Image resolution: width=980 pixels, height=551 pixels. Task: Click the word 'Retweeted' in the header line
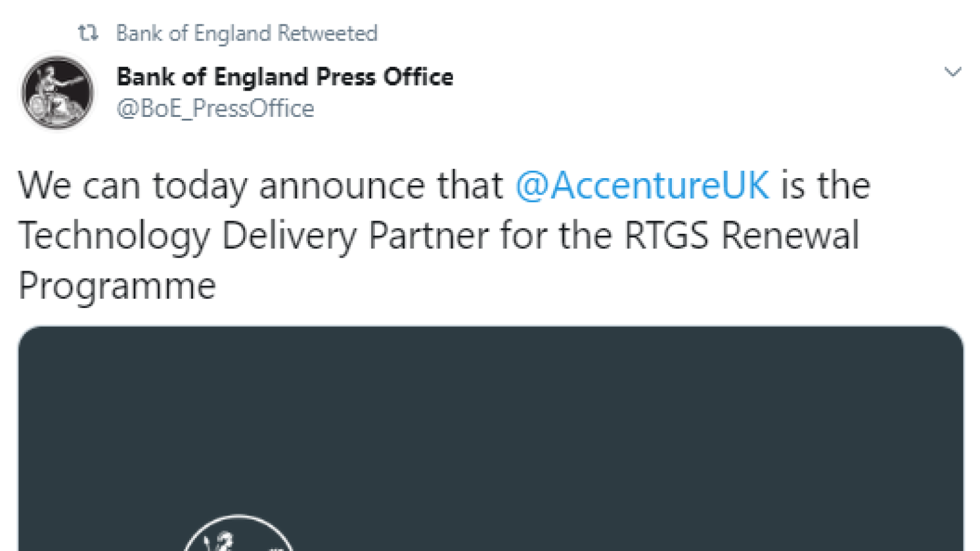click(328, 33)
